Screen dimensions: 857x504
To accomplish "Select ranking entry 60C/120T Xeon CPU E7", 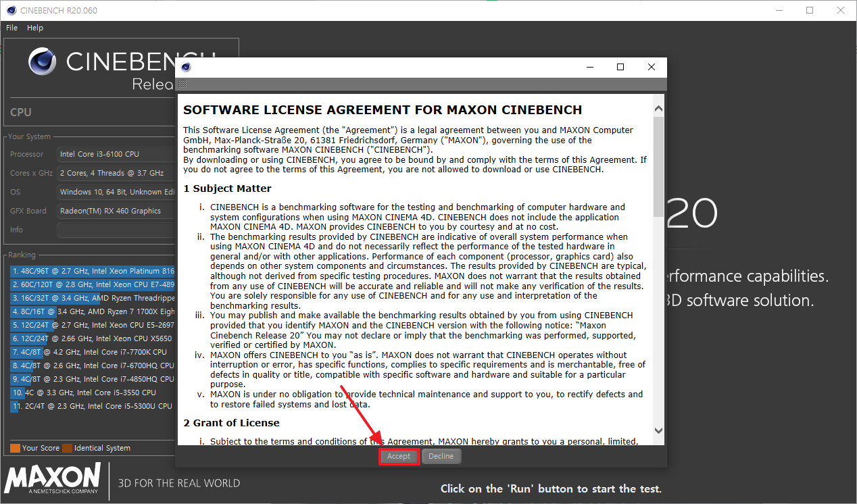I will tap(93, 284).
